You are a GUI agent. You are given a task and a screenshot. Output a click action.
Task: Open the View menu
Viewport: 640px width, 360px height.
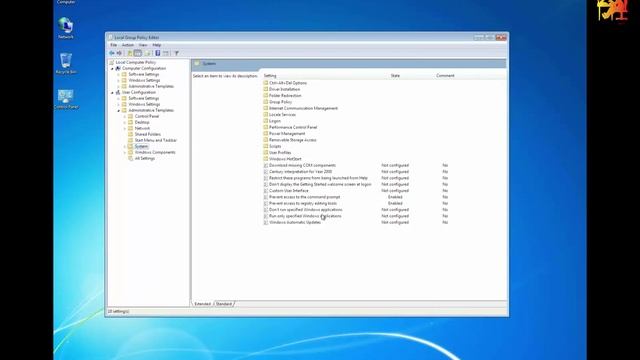click(x=143, y=45)
